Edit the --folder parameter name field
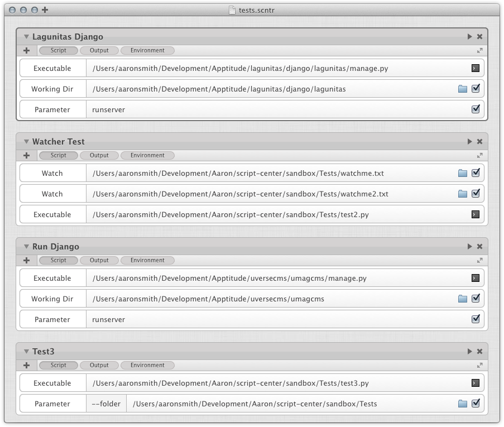 coord(106,404)
